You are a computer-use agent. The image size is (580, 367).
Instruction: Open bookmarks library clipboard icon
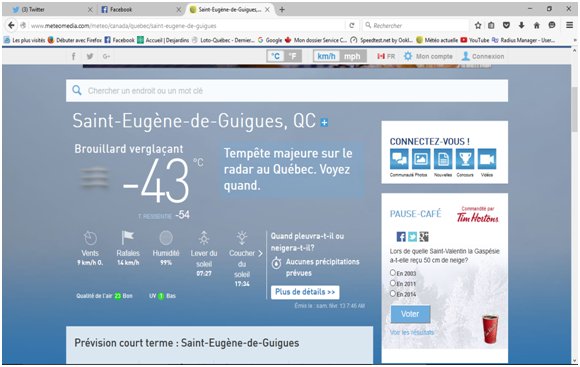tap(491, 26)
